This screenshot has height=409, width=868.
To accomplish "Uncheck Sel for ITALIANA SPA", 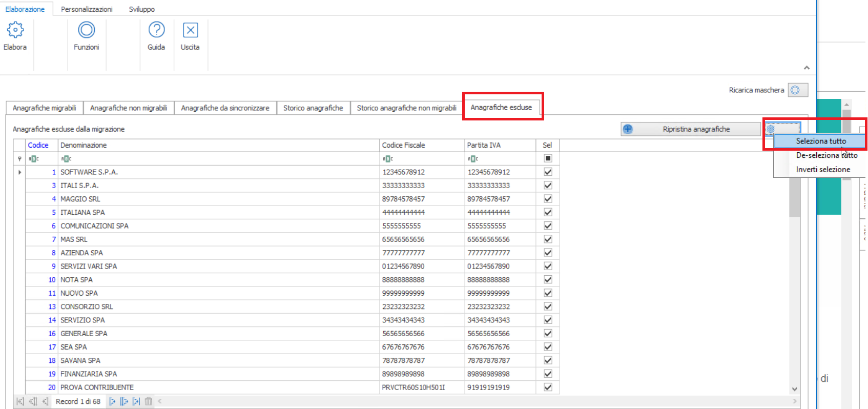I will tap(548, 212).
